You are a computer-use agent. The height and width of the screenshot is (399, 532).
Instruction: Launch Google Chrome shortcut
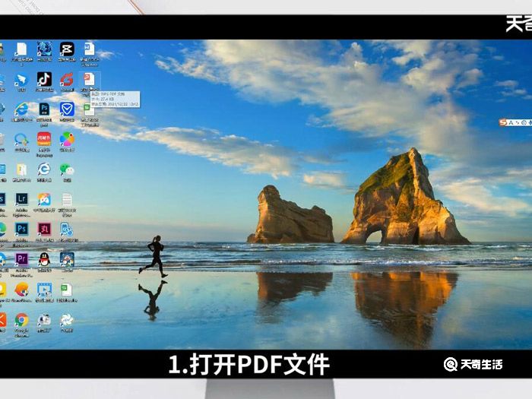[22, 320]
